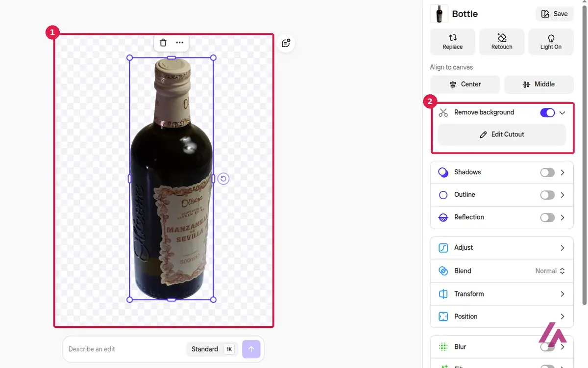Image resolution: width=588 pixels, height=368 pixels.
Task: Open the Transform section chevron
Action: coord(563,294)
